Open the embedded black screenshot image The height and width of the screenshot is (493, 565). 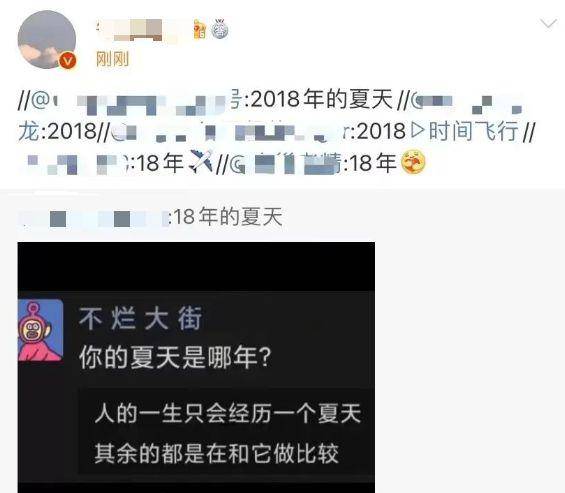(x=196, y=367)
